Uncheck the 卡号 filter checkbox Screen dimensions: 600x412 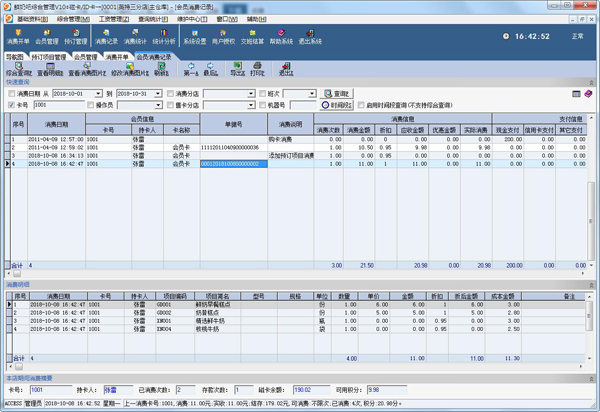click(12, 105)
